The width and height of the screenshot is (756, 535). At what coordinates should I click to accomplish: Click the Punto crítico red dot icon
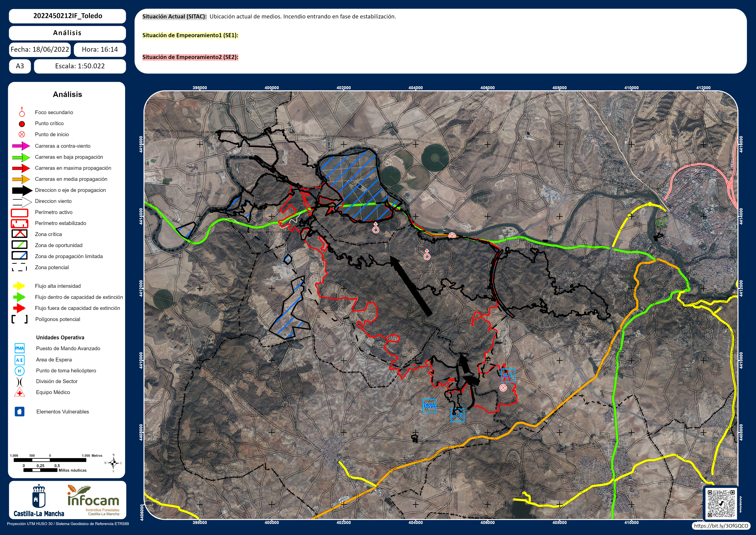coord(22,124)
